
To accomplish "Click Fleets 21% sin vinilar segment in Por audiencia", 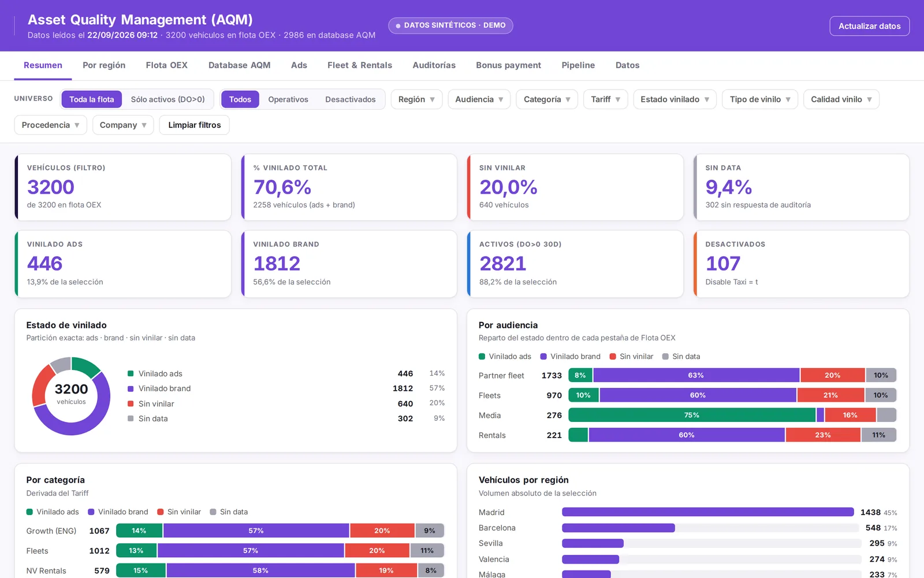I will (x=830, y=395).
